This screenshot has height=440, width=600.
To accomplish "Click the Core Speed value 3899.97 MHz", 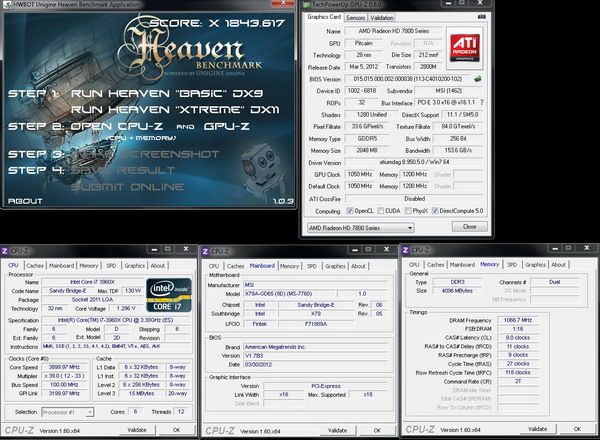I will tap(64, 367).
